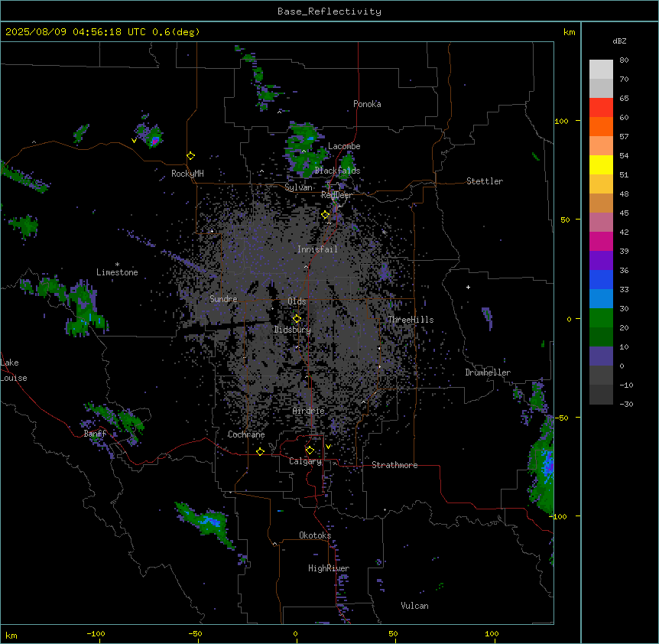Click the RedDeer city label

click(336, 195)
